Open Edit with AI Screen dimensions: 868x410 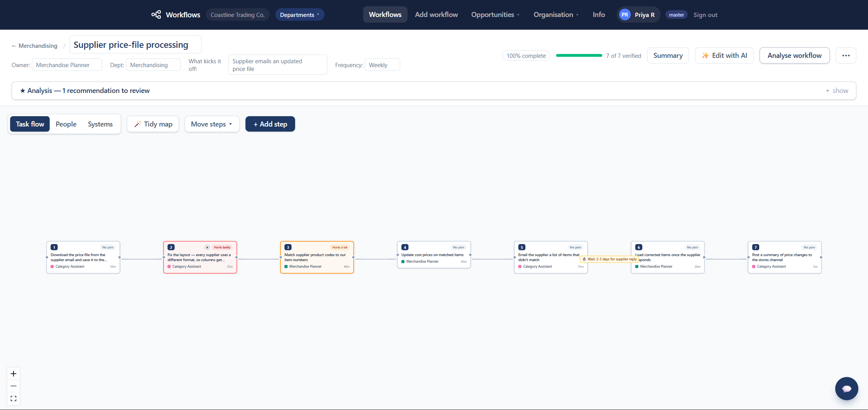pyautogui.click(x=724, y=56)
